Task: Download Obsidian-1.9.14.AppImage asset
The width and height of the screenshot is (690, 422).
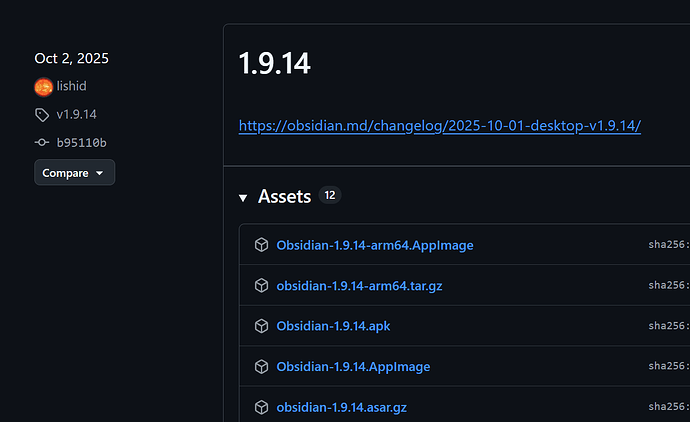Action: pyautogui.click(x=353, y=367)
